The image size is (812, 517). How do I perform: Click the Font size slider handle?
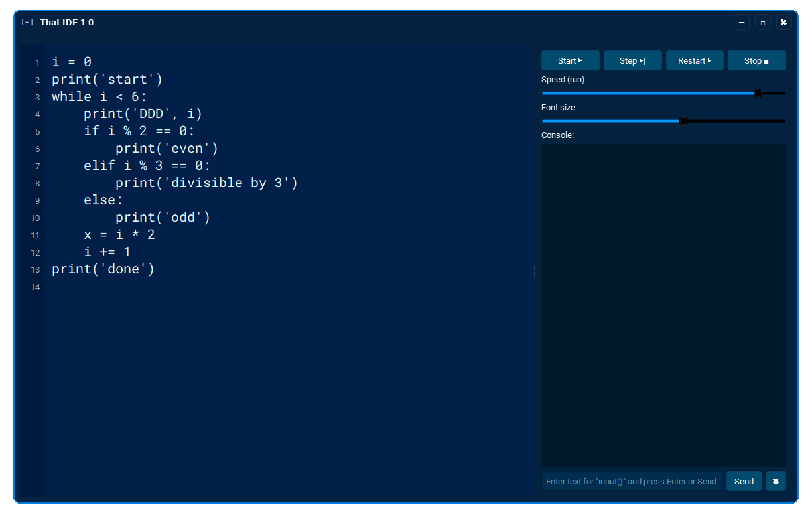[683, 121]
